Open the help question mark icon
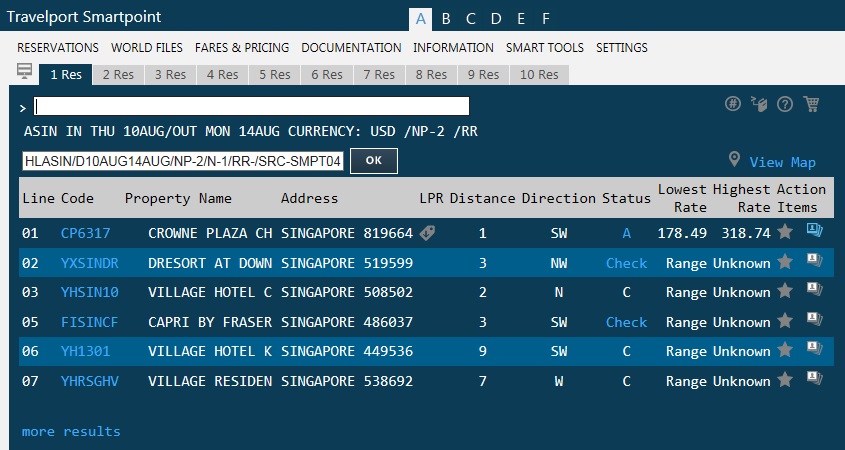The width and height of the screenshot is (845, 450). click(x=785, y=104)
